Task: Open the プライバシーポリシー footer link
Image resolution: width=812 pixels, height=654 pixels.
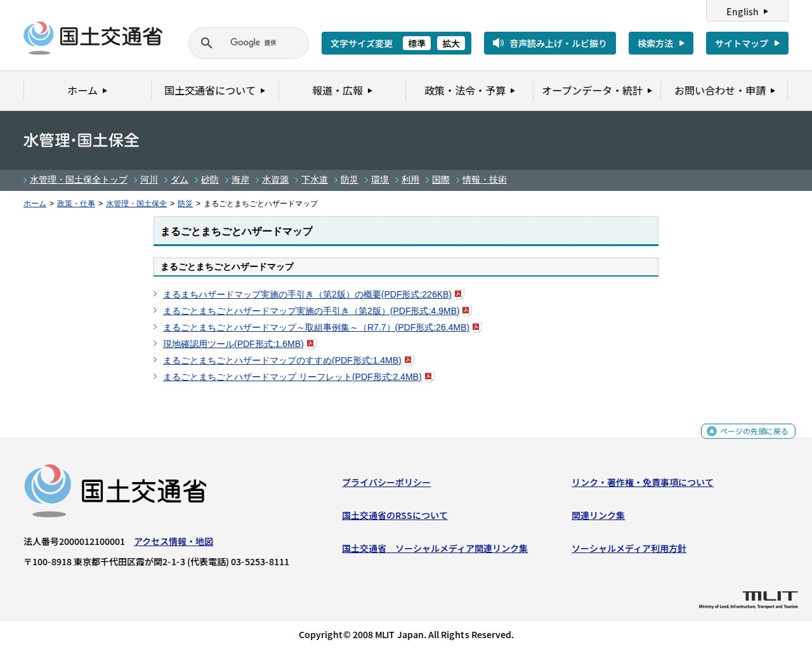Action: [386, 483]
